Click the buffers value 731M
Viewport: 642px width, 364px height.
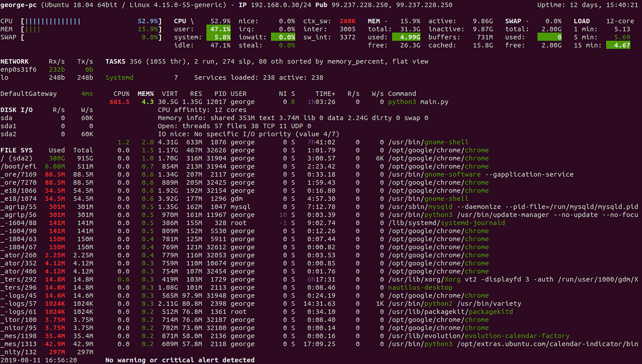pyautogui.click(x=485, y=37)
